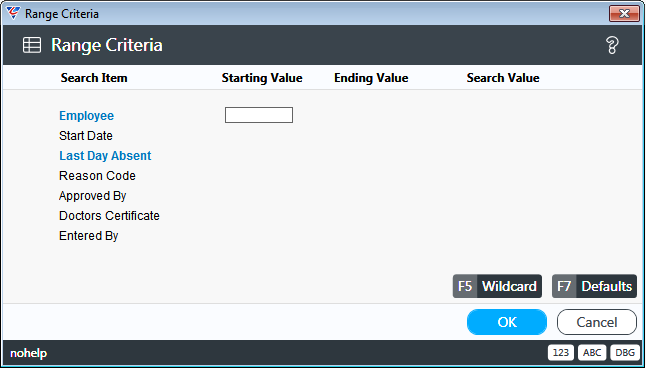This screenshot has height=371, width=646.
Task: Select the Doctors Certificate search item
Action: point(109,216)
